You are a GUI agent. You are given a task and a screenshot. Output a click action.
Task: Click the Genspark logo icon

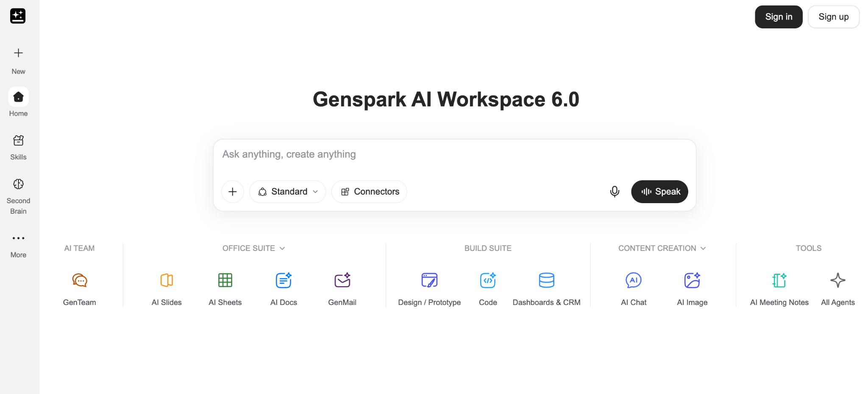click(18, 16)
